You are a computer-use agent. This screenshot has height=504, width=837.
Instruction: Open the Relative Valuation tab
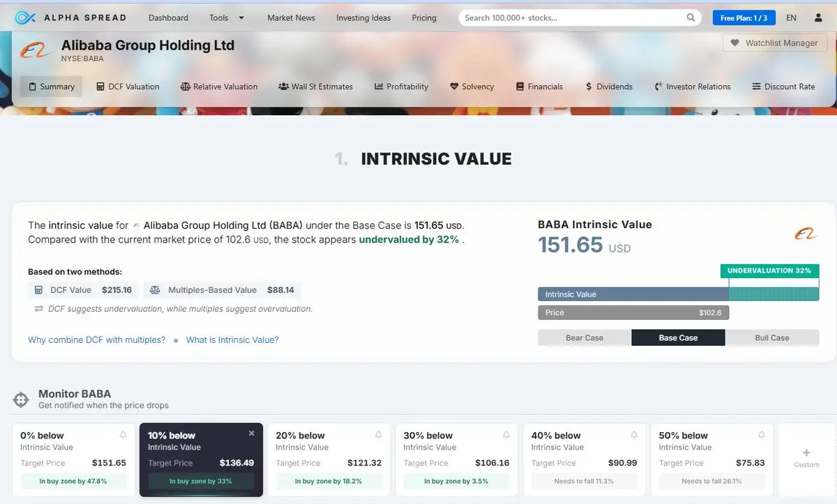click(219, 86)
